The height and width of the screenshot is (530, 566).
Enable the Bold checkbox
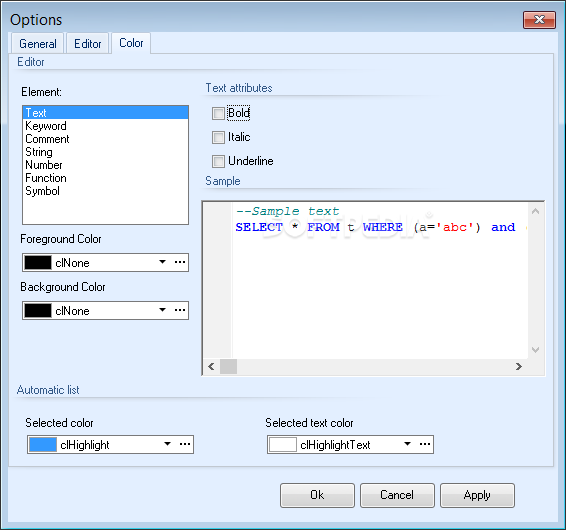218,113
